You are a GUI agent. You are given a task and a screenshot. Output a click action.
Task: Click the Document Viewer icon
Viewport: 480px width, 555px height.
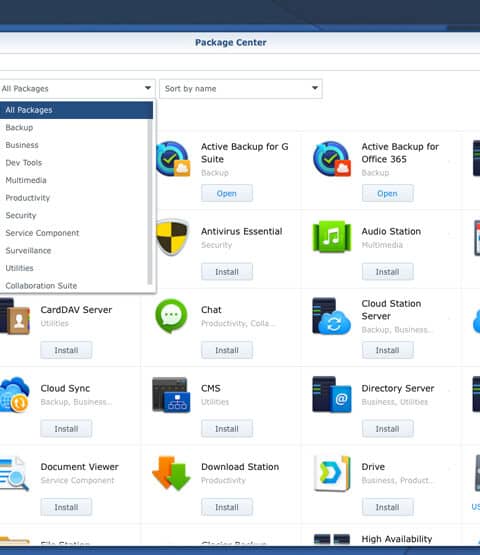point(14,473)
